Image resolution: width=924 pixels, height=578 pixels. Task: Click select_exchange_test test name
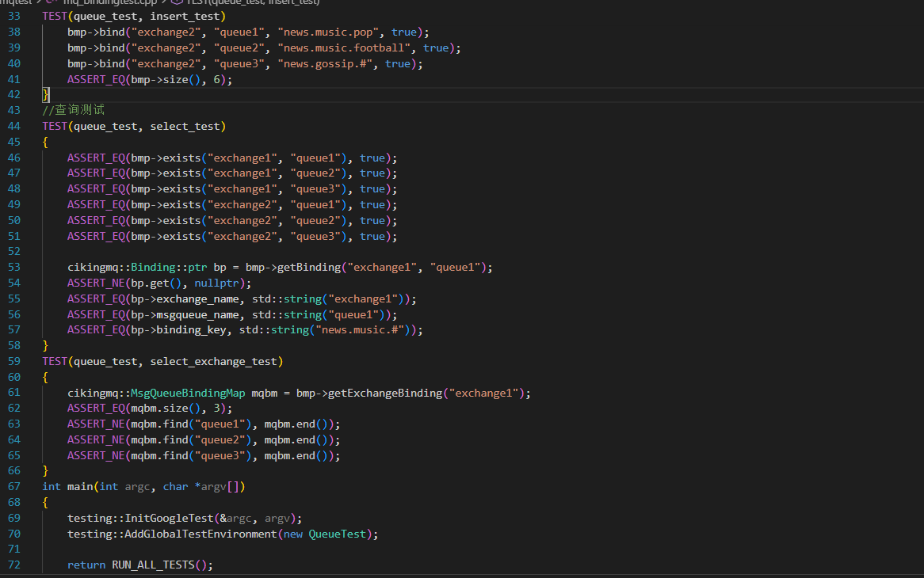(x=213, y=361)
